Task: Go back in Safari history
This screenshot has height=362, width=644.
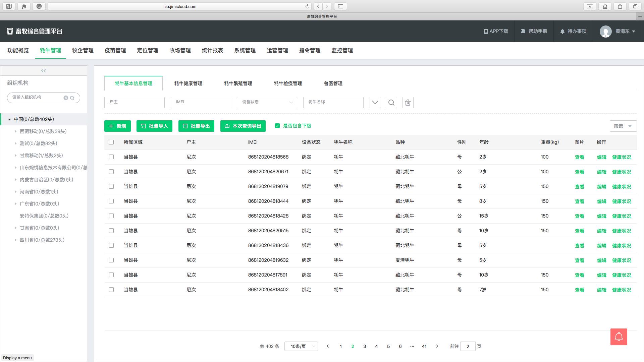Action: (318, 6)
